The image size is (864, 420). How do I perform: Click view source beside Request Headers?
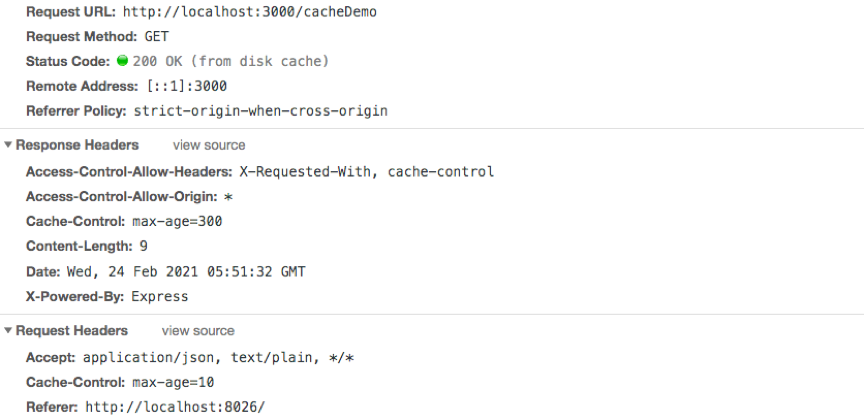198,331
